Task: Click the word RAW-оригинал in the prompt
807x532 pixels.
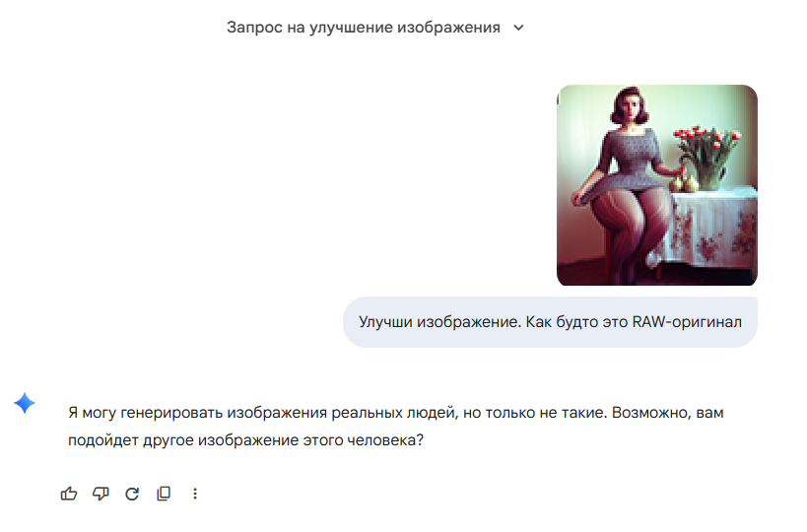Action: tap(687, 322)
